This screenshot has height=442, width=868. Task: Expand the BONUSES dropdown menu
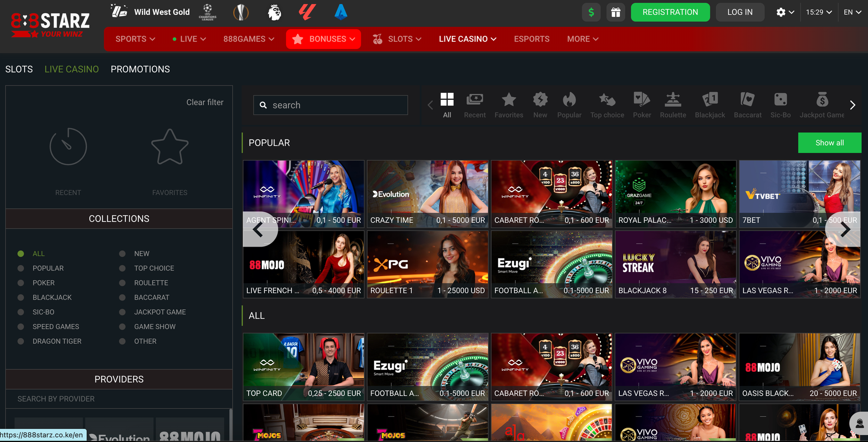click(323, 39)
